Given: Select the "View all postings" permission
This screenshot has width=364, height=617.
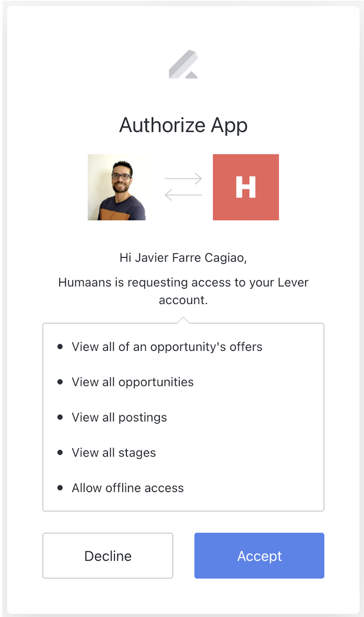Looking at the screenshot, I should 119,418.
